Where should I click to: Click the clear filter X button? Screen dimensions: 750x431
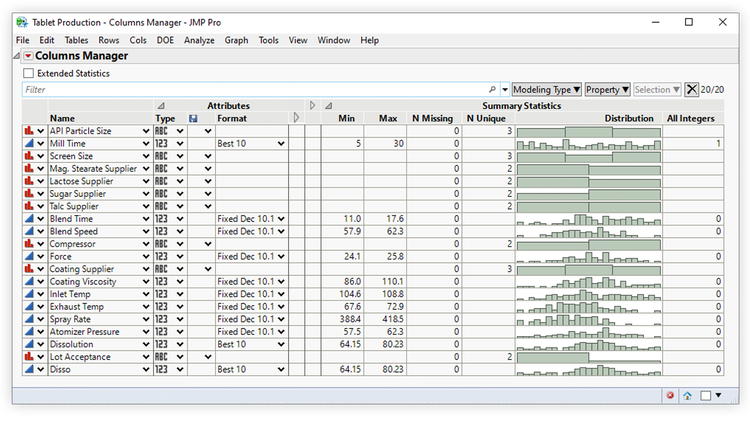coord(691,90)
